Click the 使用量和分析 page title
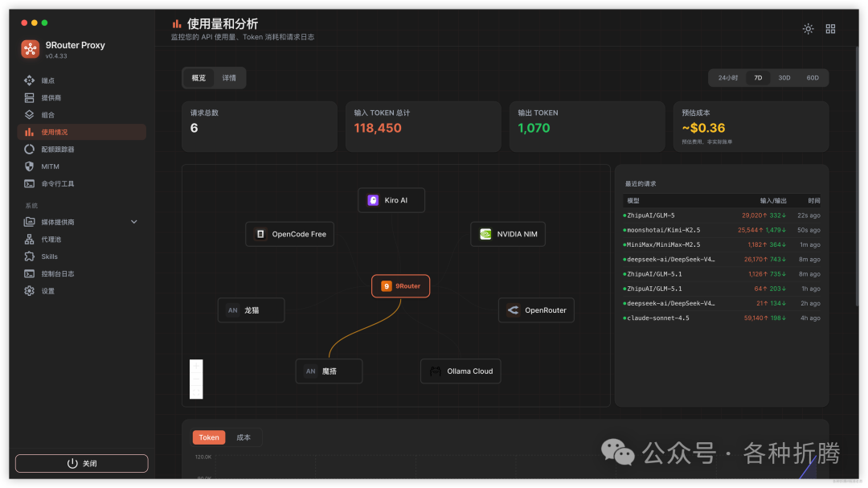This screenshot has height=488, width=868. (x=223, y=24)
